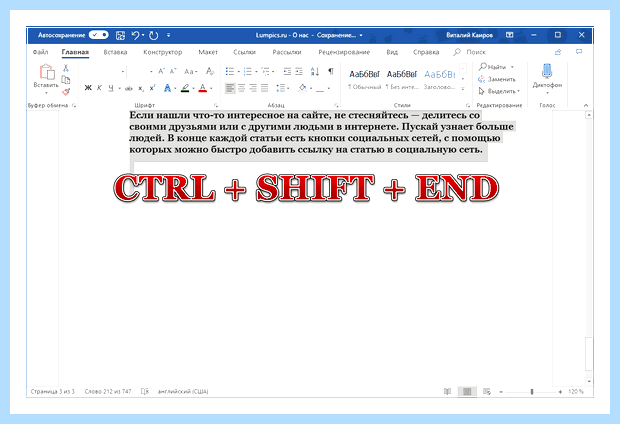Align text left

pyautogui.click(x=230, y=88)
